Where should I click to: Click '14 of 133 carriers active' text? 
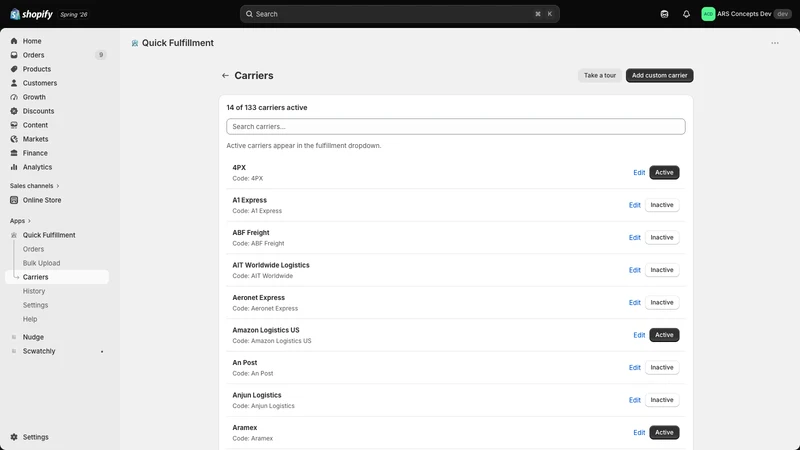pyautogui.click(x=267, y=108)
